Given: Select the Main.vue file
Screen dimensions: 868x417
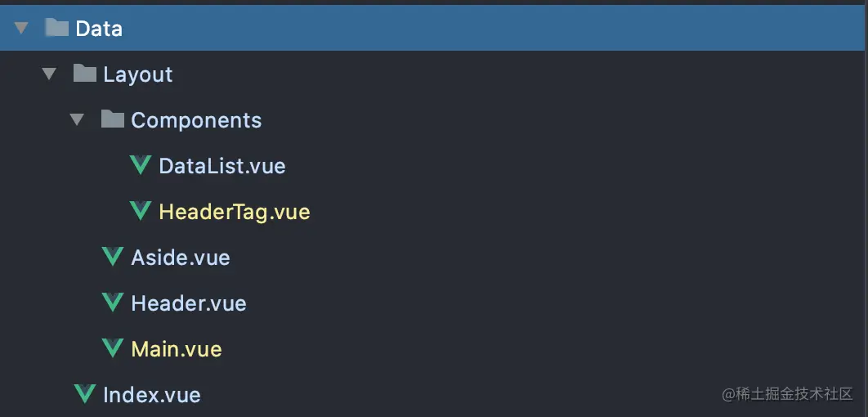Looking at the screenshot, I should [x=177, y=349].
